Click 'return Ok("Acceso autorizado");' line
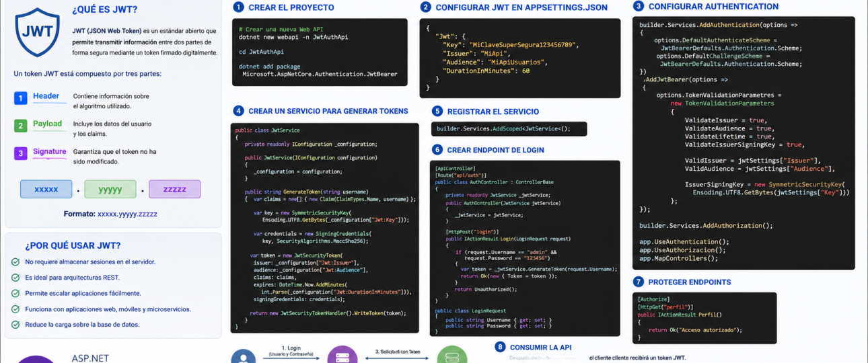The image size is (868, 363). [695, 330]
